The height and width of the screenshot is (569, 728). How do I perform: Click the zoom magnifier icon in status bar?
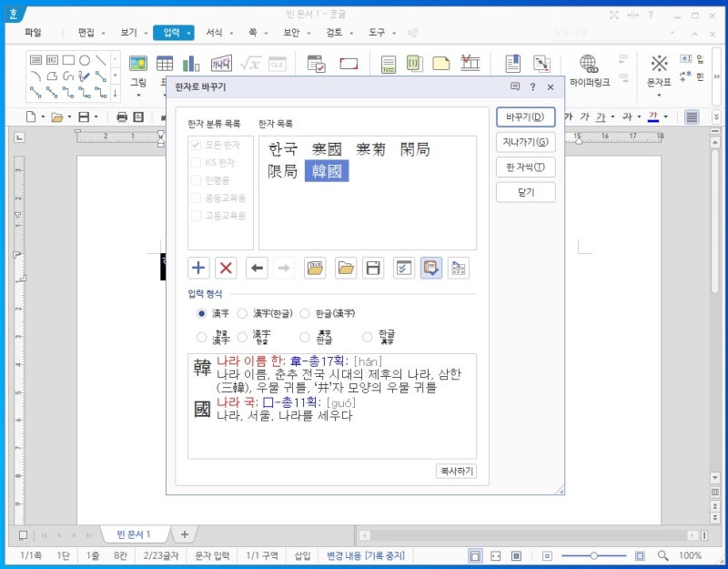(x=663, y=555)
